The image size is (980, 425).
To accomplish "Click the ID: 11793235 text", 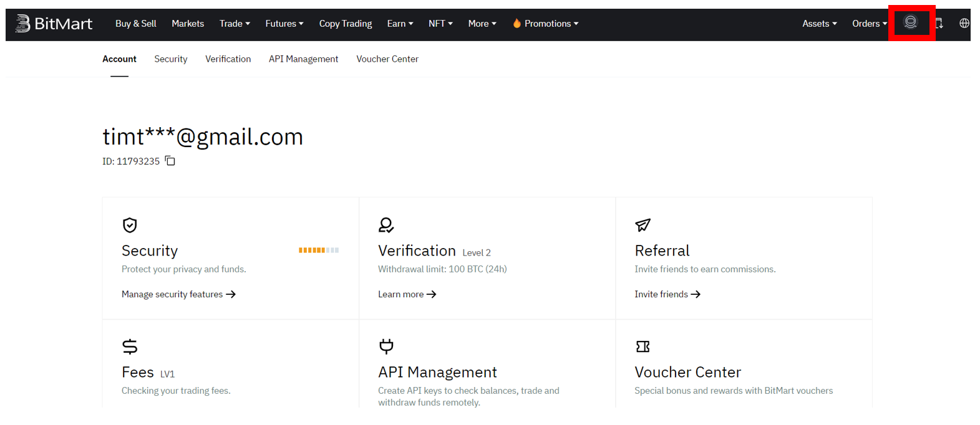I will click(131, 161).
